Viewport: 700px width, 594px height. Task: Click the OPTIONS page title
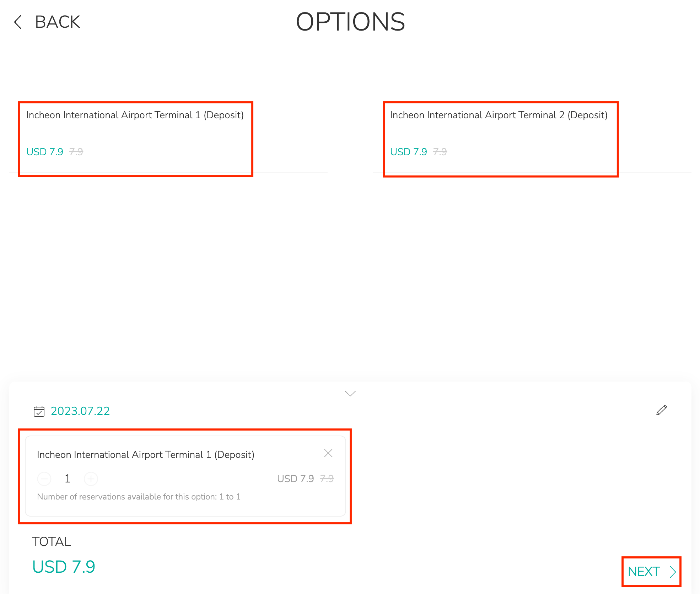(350, 22)
